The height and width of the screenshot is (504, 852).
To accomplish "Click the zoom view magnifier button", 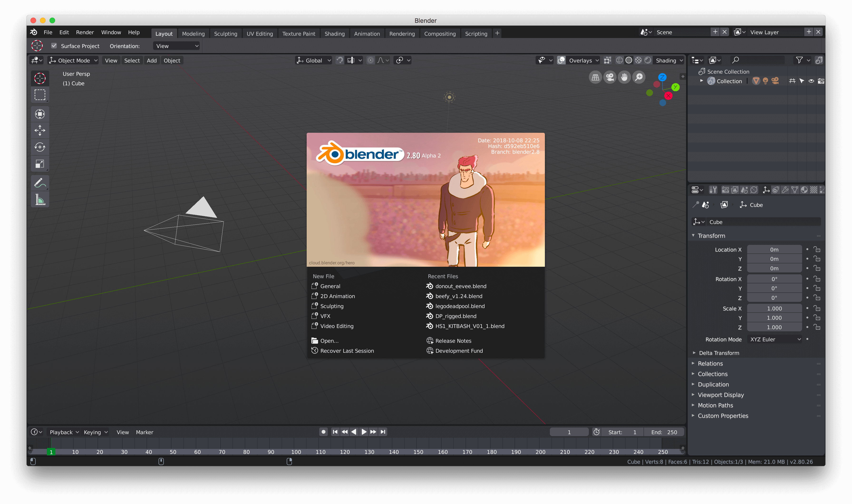I will coord(639,77).
